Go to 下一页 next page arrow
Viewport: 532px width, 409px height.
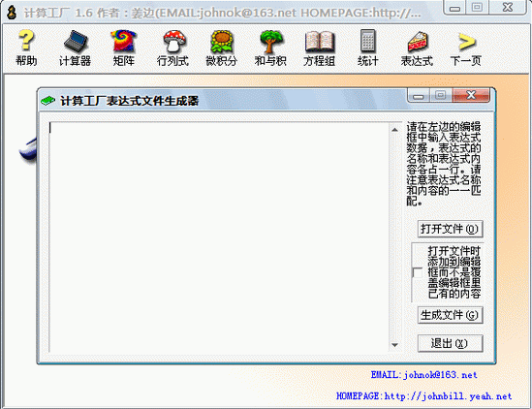466,47
